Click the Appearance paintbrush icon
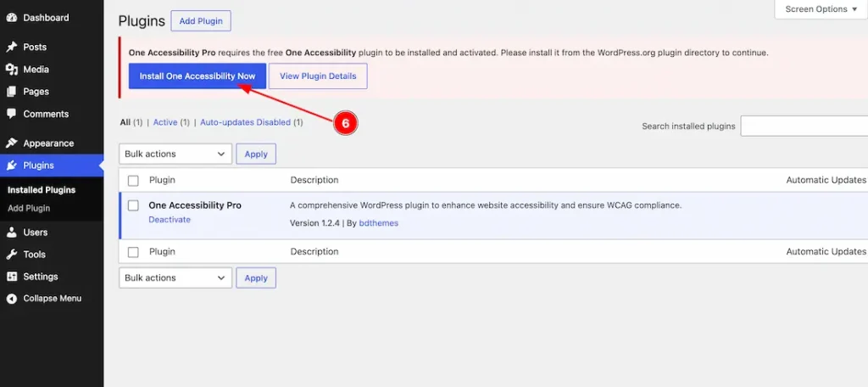The width and height of the screenshot is (868, 387). pos(12,143)
